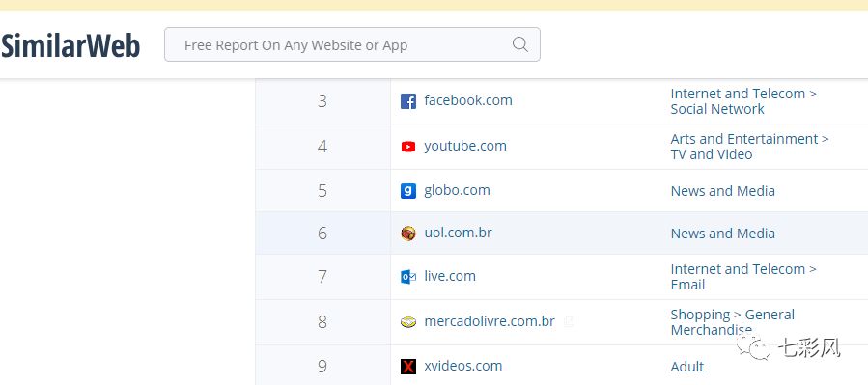This screenshot has width=868, height=385.
Task: Click the uol.com.br round favicon
Action: pyautogui.click(x=408, y=234)
